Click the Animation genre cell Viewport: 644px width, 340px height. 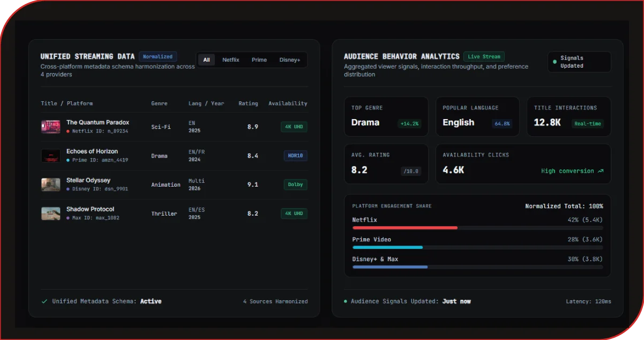click(x=166, y=184)
